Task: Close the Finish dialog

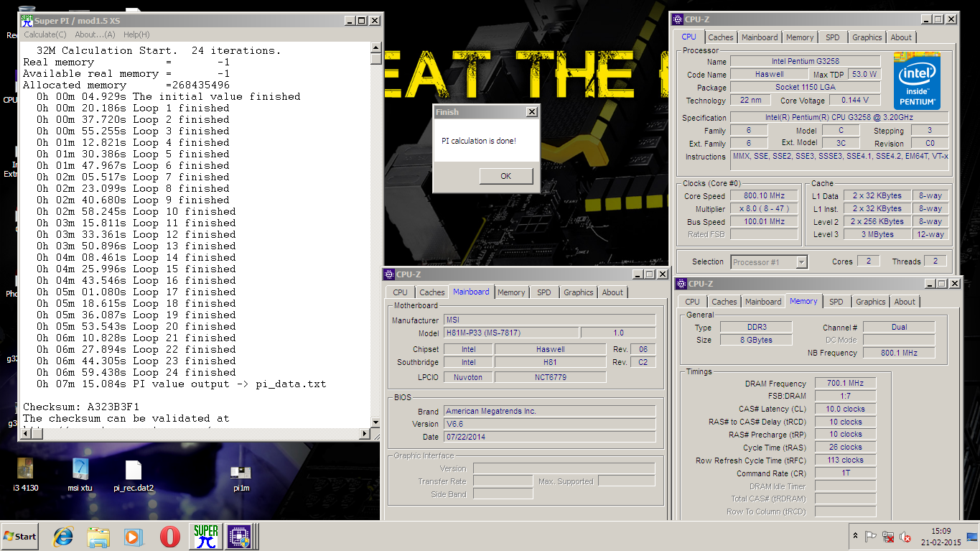Action: pos(531,112)
